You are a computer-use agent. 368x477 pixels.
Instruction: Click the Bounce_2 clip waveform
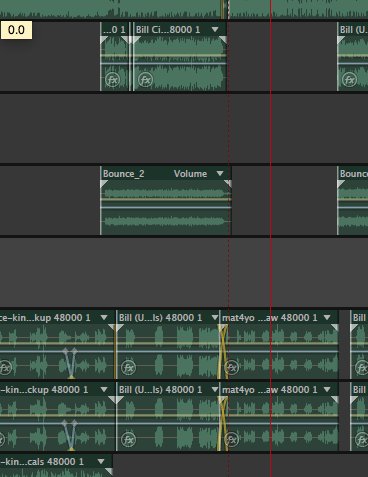click(x=166, y=207)
